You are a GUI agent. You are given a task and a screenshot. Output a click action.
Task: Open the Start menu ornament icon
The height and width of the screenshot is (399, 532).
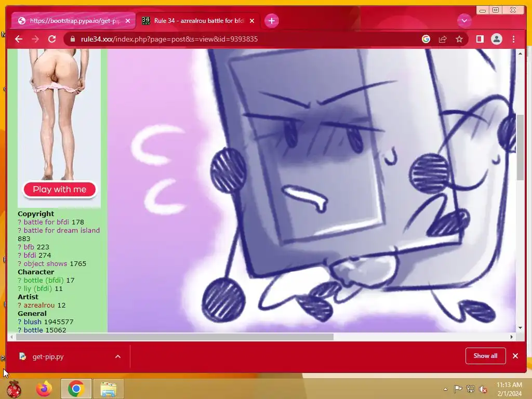click(14, 389)
